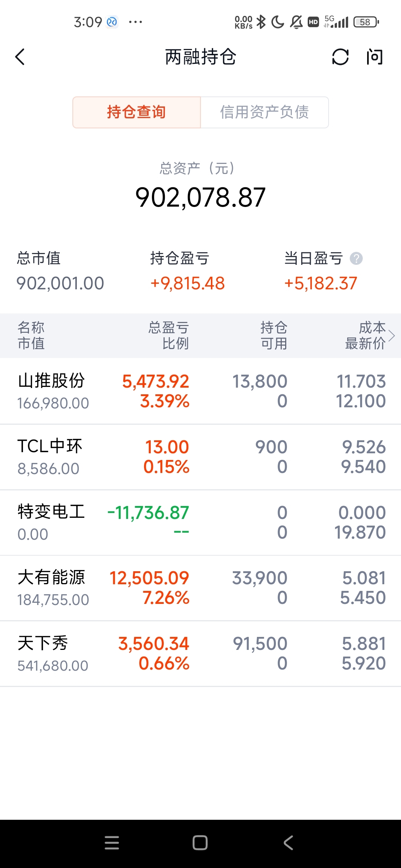Select the 持仓查询 tab
Image resolution: width=401 pixels, height=868 pixels.
tap(137, 112)
